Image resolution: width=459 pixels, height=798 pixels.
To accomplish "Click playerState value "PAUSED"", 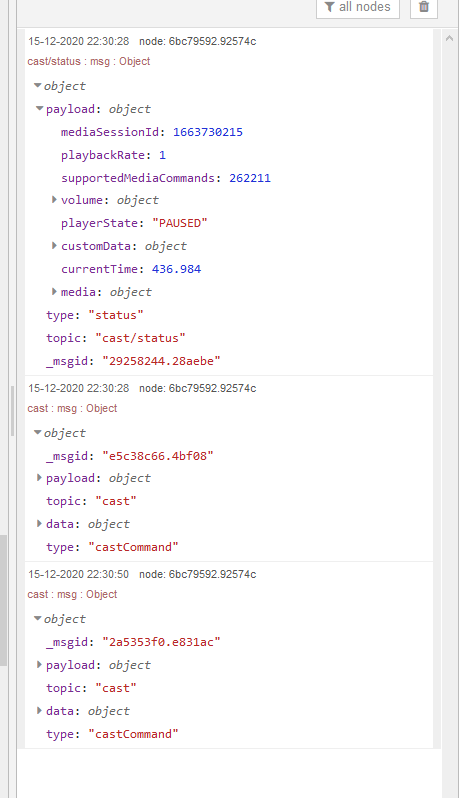I will pyautogui.click(x=180, y=223).
